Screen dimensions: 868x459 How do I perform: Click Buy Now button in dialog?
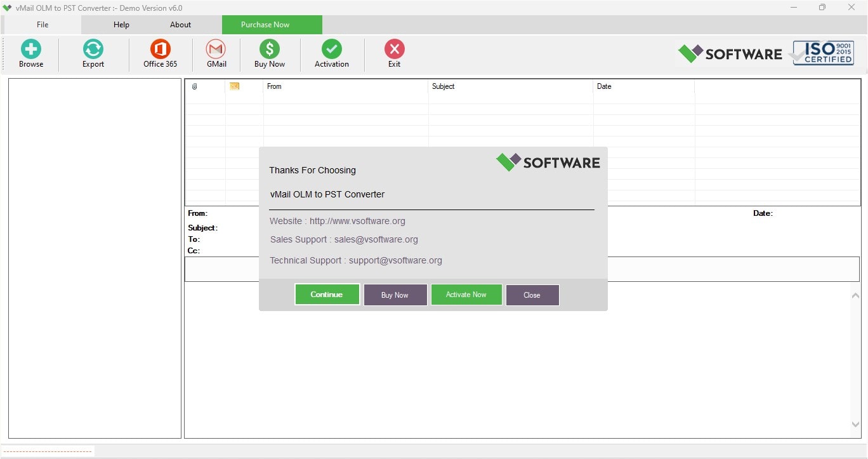click(x=395, y=295)
